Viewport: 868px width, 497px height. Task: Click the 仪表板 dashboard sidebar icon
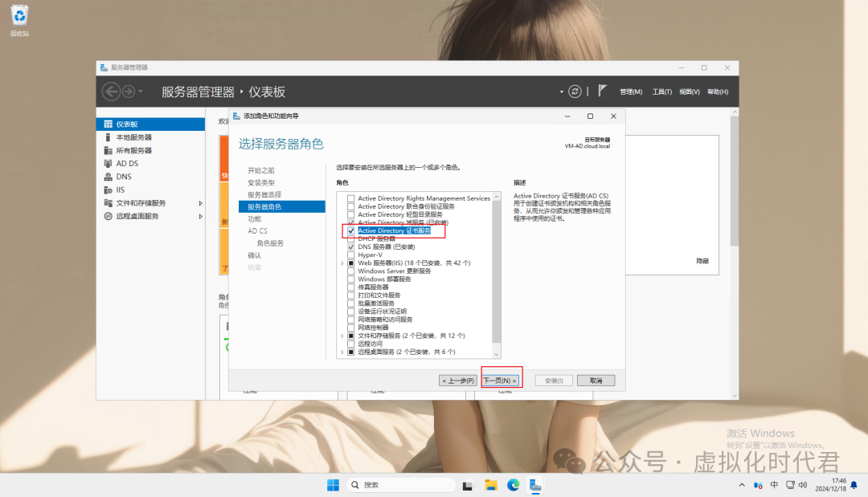[108, 124]
